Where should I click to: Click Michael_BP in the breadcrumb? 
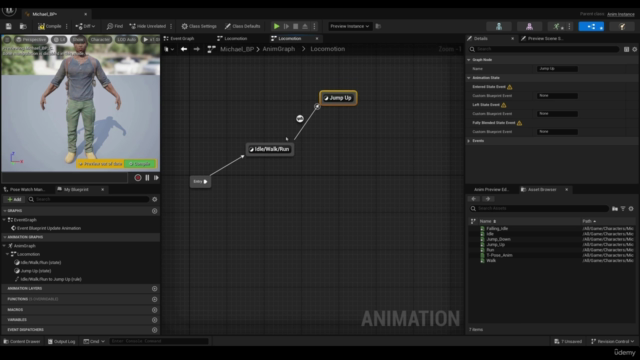pyautogui.click(x=237, y=49)
